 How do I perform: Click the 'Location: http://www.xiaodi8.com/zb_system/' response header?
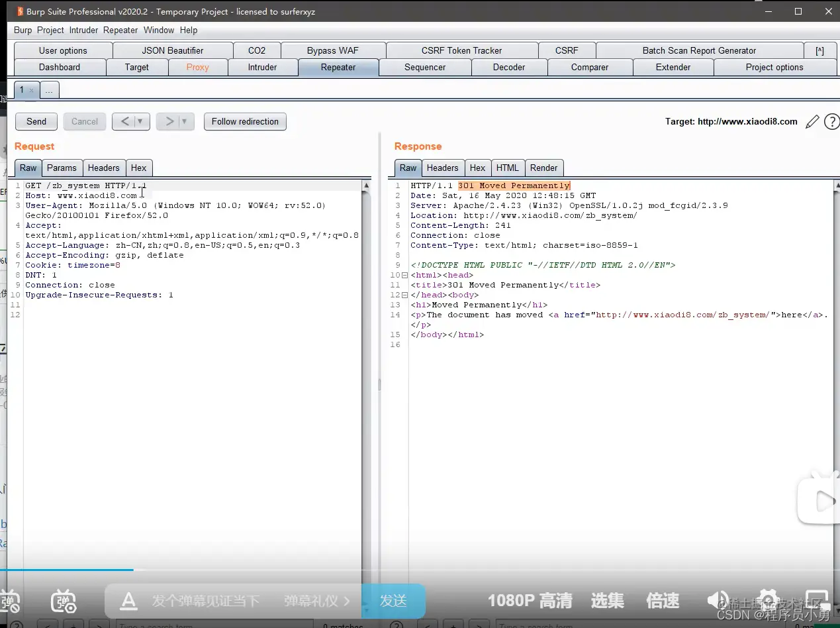point(524,215)
